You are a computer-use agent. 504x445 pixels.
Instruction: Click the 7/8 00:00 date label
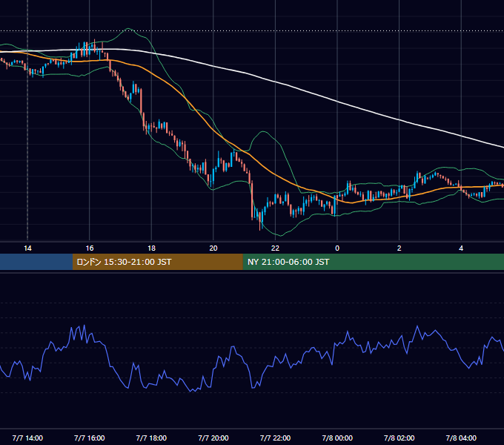point(337,438)
